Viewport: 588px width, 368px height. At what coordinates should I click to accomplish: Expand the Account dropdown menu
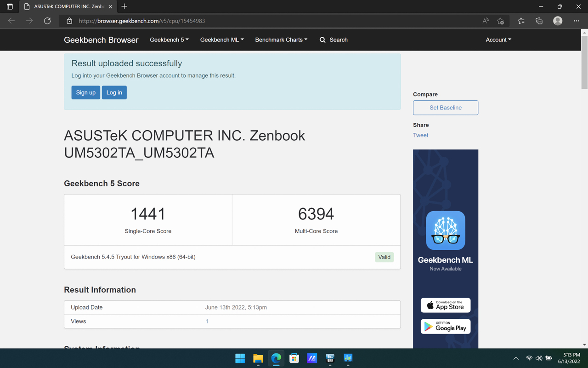pos(498,40)
